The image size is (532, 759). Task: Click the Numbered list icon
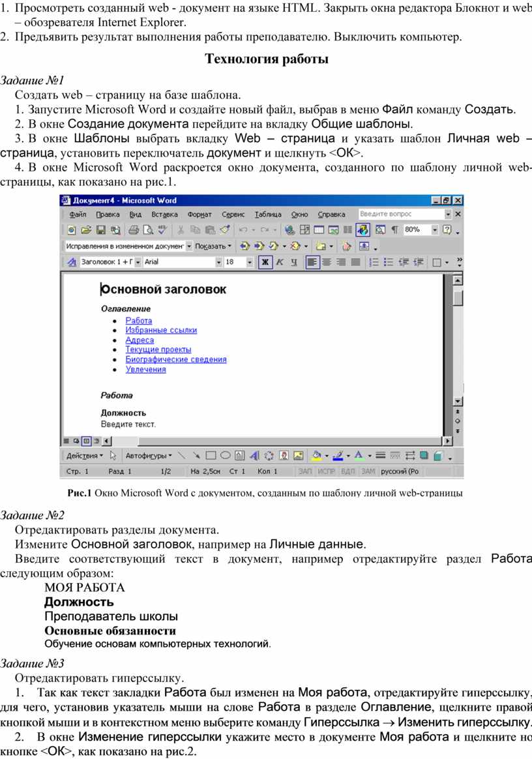tap(374, 262)
